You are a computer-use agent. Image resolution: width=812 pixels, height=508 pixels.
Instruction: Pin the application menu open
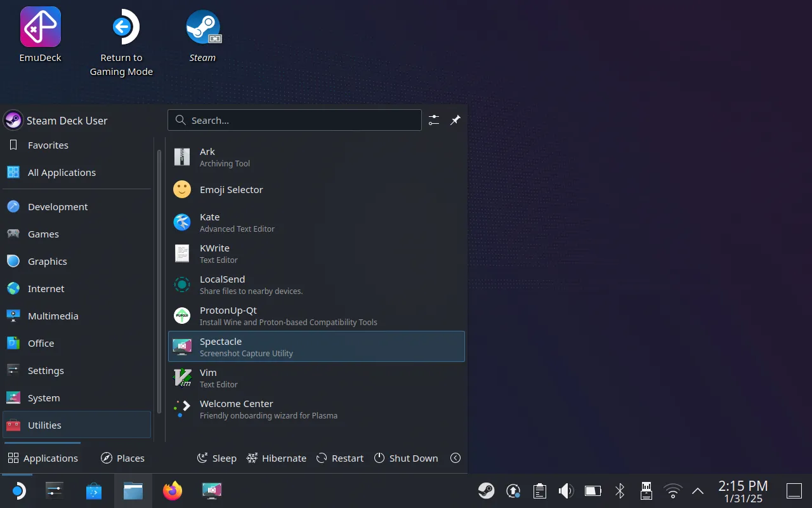(455, 120)
